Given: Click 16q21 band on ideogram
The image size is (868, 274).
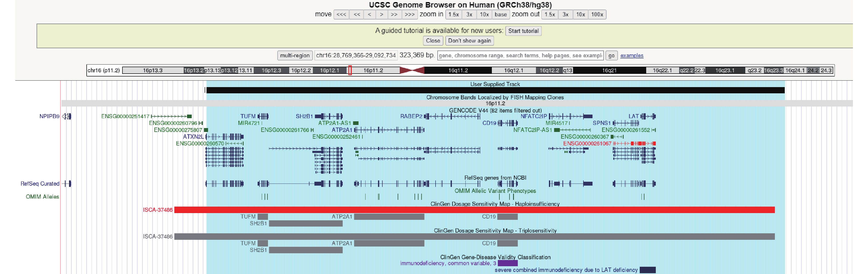Looking at the screenshot, I should point(609,70).
